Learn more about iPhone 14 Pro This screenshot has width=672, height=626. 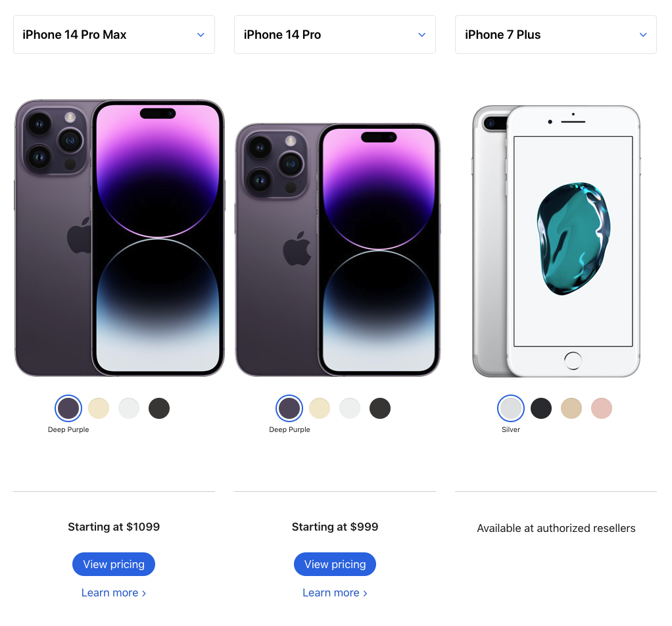335,592
